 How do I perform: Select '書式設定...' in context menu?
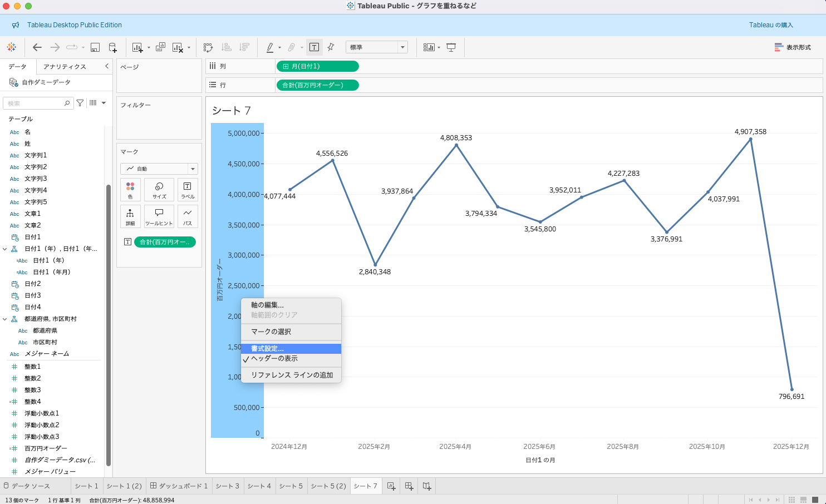coord(267,349)
